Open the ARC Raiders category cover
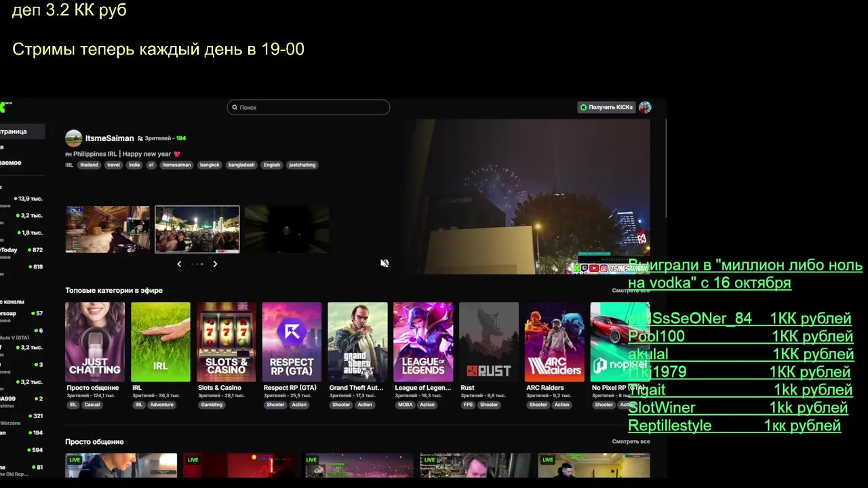868x488 pixels. click(x=555, y=342)
